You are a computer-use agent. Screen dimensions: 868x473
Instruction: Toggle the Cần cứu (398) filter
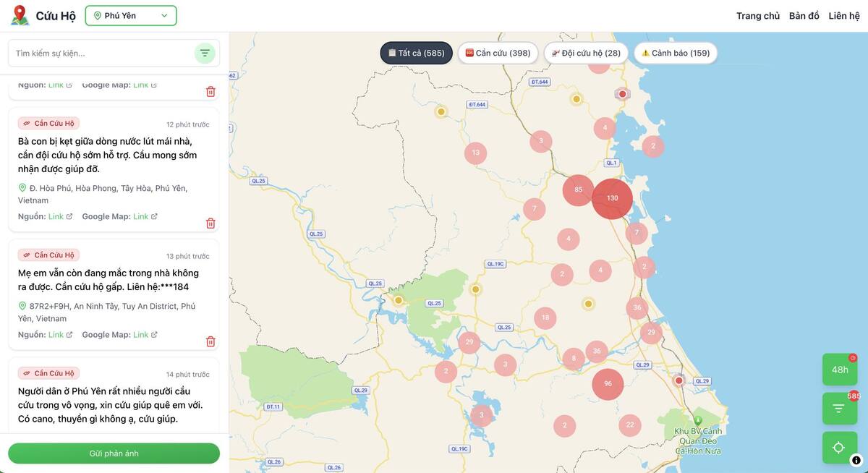(x=498, y=53)
